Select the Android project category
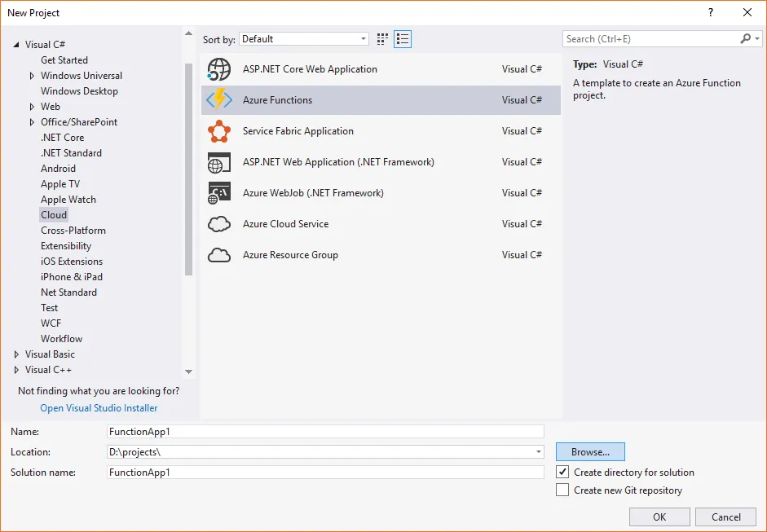 pos(58,168)
